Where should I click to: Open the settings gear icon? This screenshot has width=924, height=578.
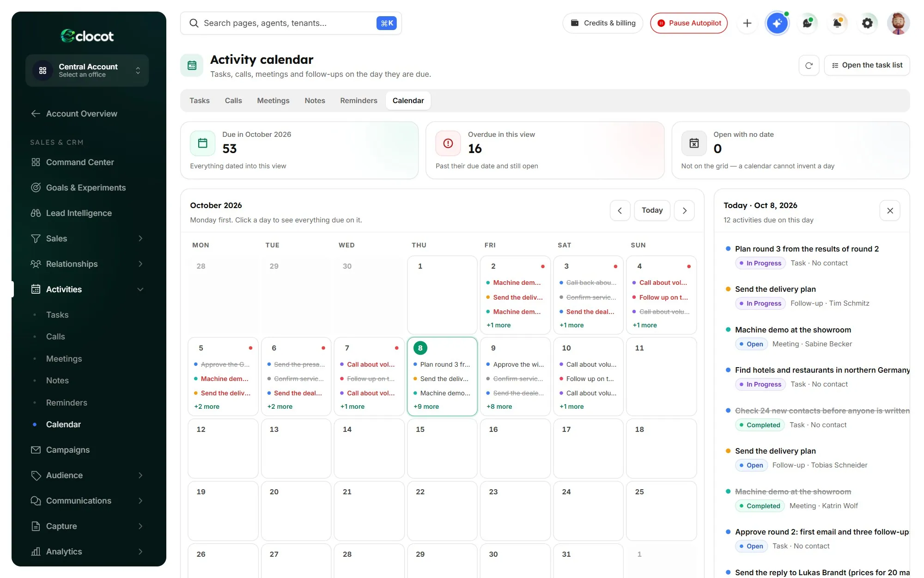[x=867, y=23]
